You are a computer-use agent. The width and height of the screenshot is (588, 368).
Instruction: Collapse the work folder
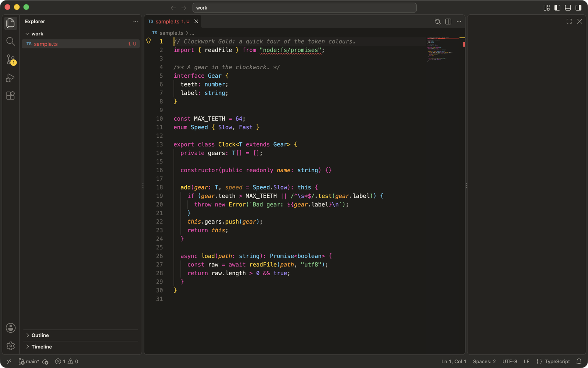81,33
